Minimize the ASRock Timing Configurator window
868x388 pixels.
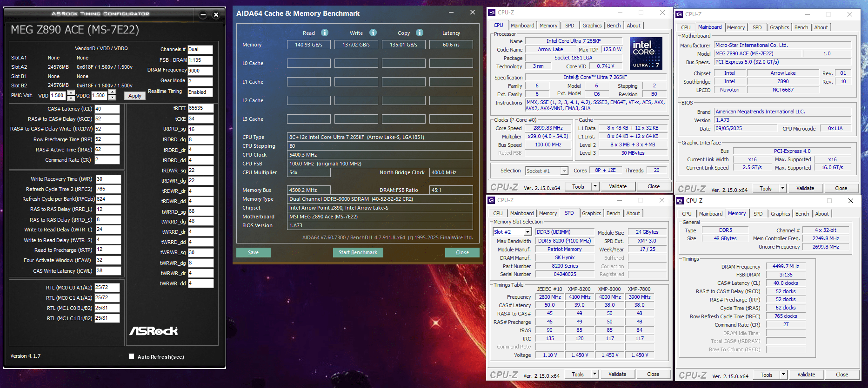[x=203, y=15]
